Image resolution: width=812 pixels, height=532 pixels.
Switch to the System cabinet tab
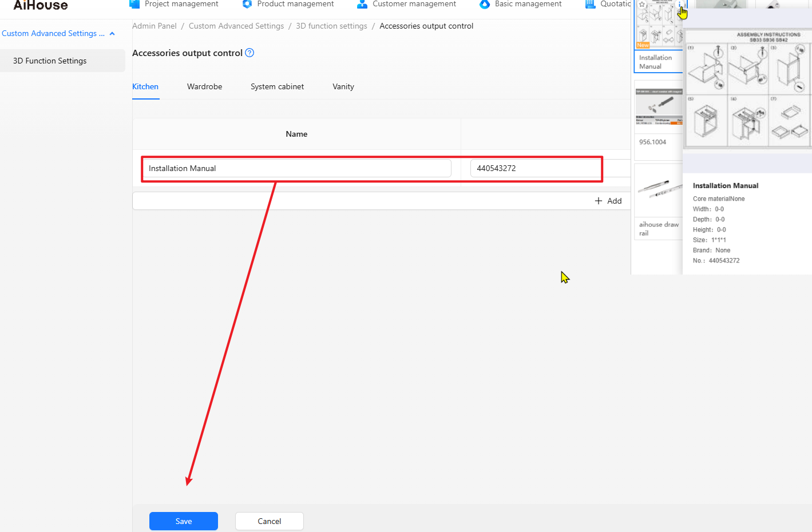277,86
